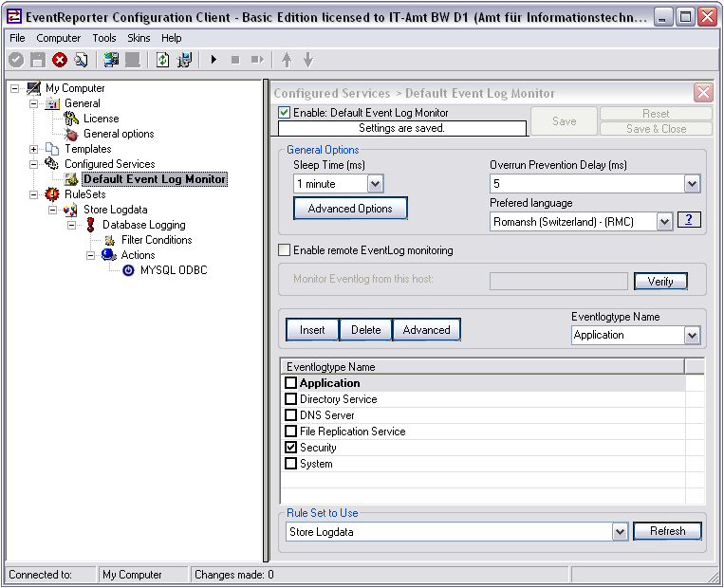Collapse the RuleSets tree node
Viewport: 724px width, 588px height.
point(34,194)
